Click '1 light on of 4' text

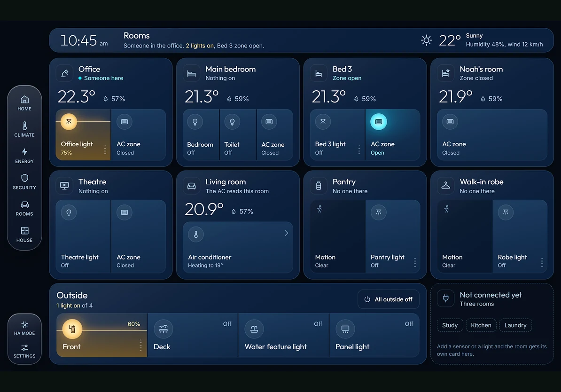[74, 306]
